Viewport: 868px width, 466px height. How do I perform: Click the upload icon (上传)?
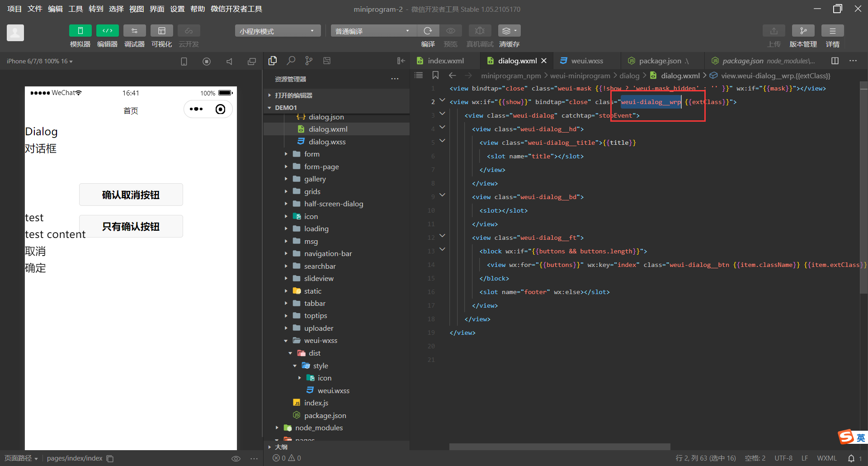(774, 31)
